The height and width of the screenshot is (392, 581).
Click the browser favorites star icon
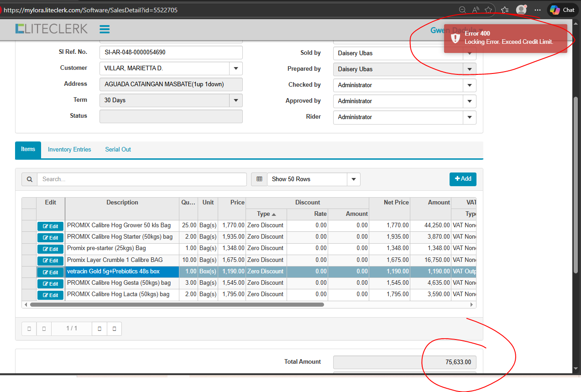pos(489,10)
